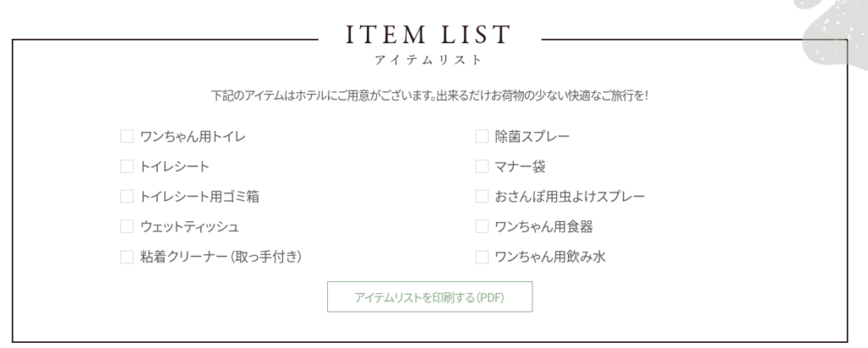The height and width of the screenshot is (348, 868).
Task: Click the ITEM LIST heading
Action: point(429,35)
